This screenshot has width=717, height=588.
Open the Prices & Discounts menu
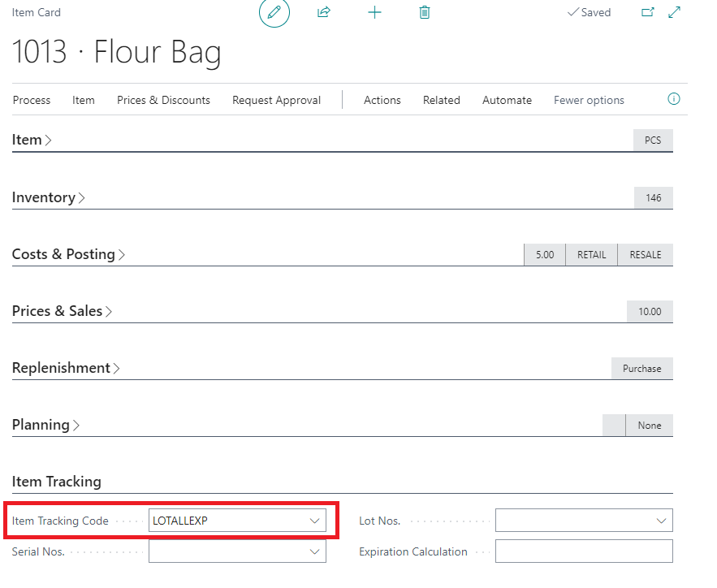coord(164,100)
